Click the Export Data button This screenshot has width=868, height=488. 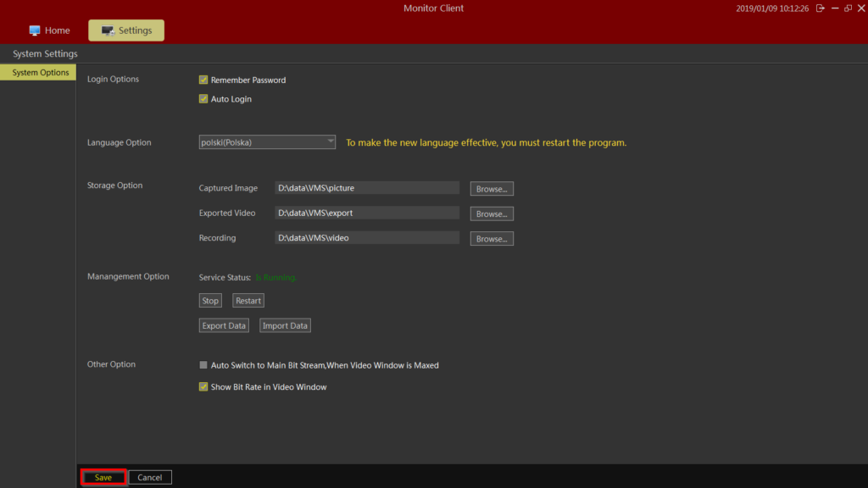(224, 325)
